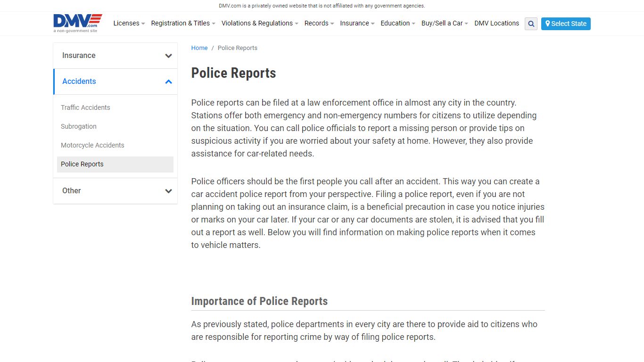The image size is (644, 362).
Task: Open the Buy/Sell a Car menu
Action: (445, 23)
